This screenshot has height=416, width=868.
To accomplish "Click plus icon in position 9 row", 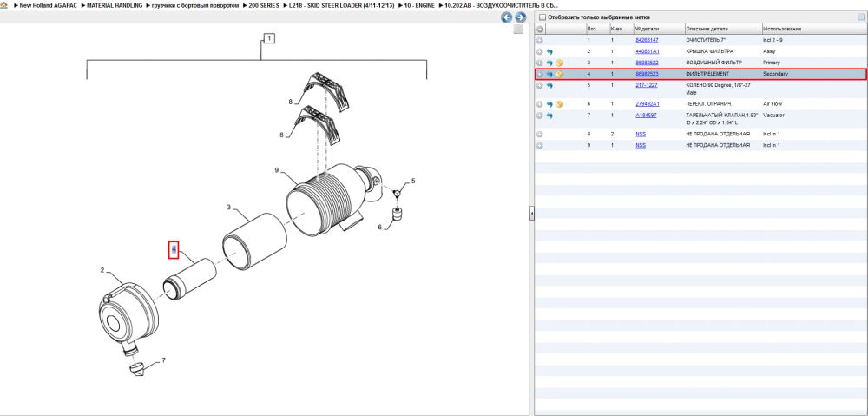I will 540,145.
